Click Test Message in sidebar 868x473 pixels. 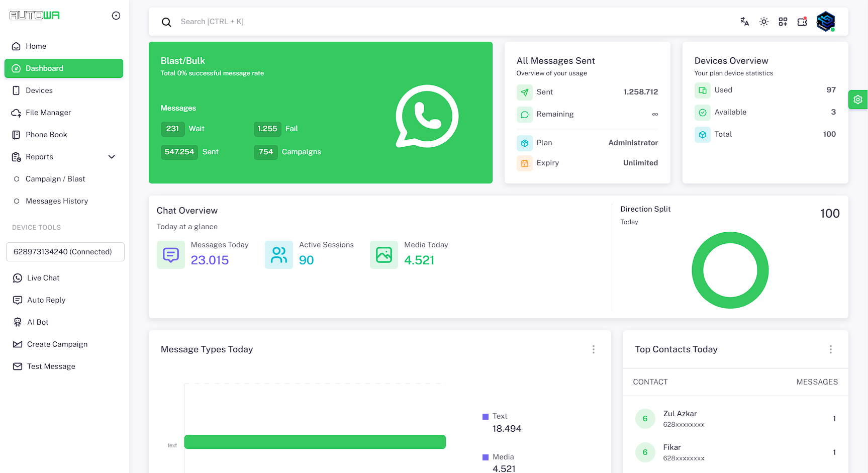click(51, 366)
